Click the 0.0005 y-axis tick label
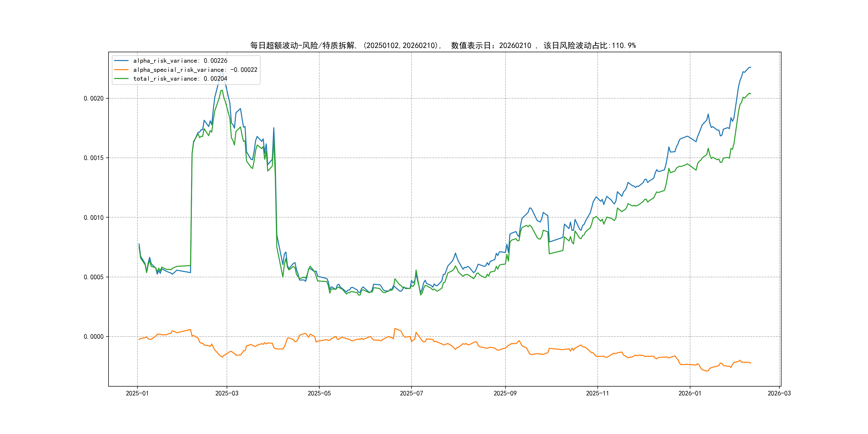 click(94, 277)
